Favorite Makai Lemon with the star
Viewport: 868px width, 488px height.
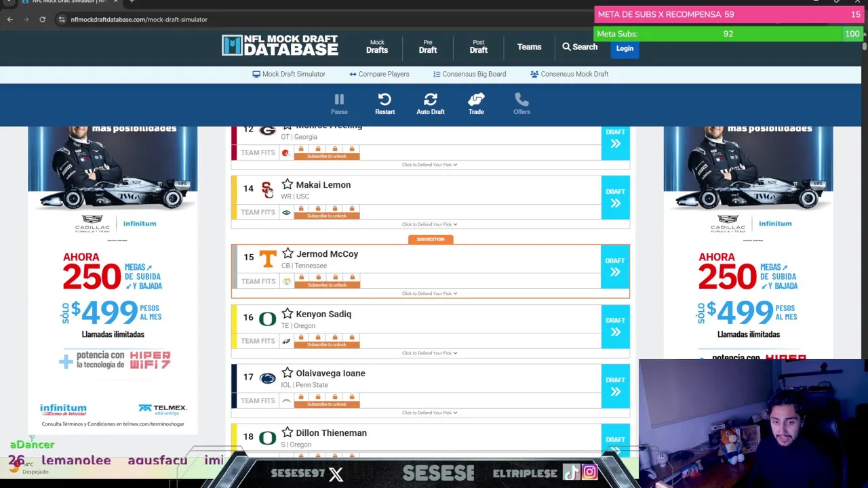[x=288, y=184]
